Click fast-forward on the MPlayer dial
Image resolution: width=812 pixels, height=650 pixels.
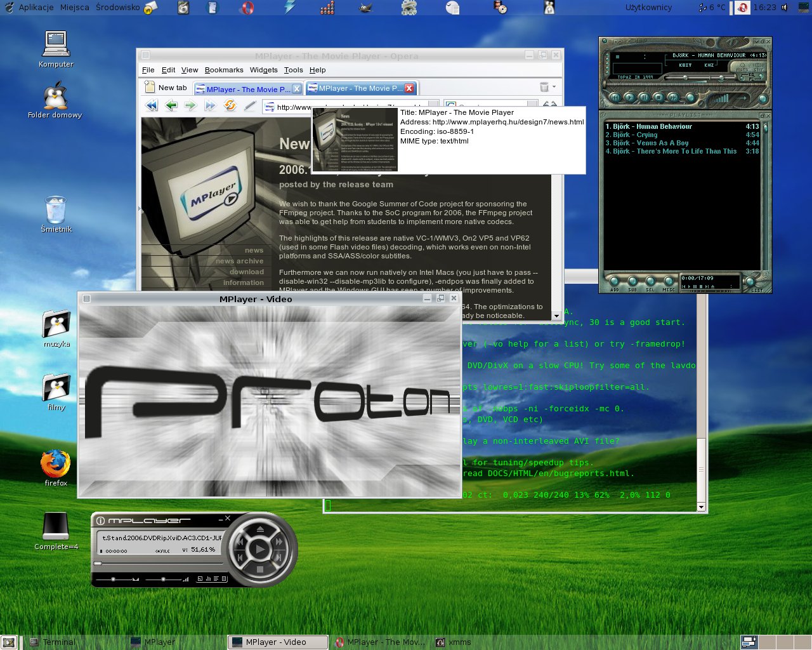(279, 541)
